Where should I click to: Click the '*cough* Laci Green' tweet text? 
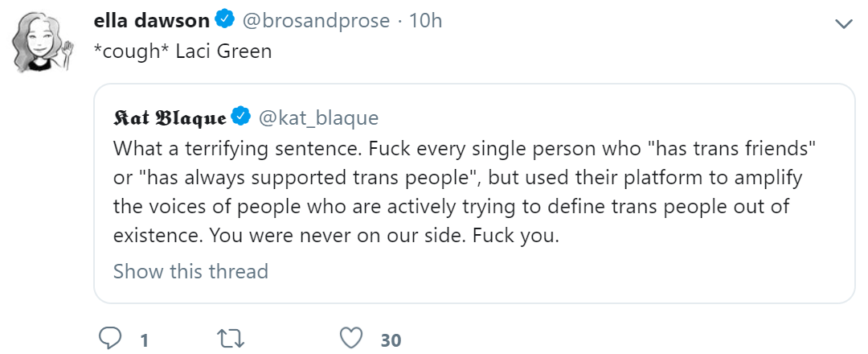182,51
